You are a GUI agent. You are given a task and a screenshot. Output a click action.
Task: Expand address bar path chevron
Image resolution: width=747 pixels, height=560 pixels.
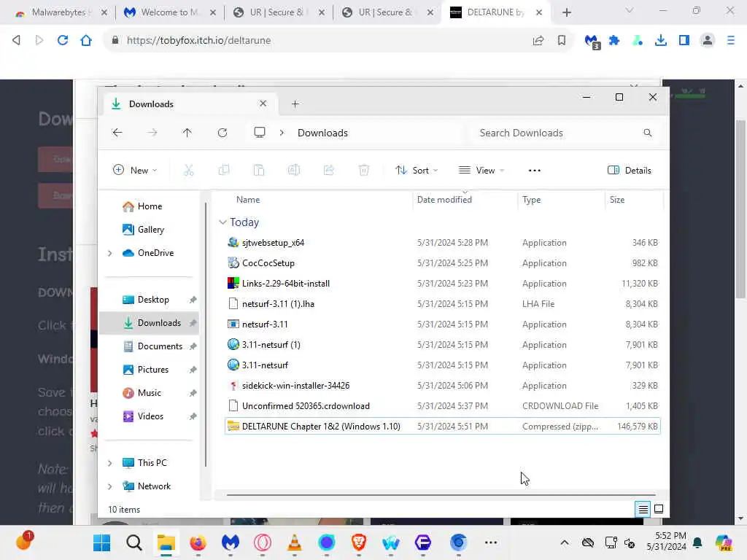click(x=282, y=133)
